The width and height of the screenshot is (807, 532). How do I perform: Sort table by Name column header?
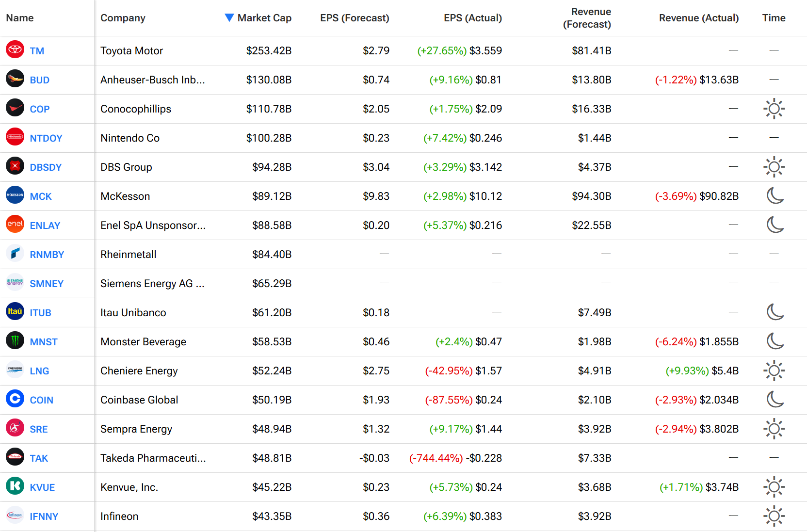(20, 18)
